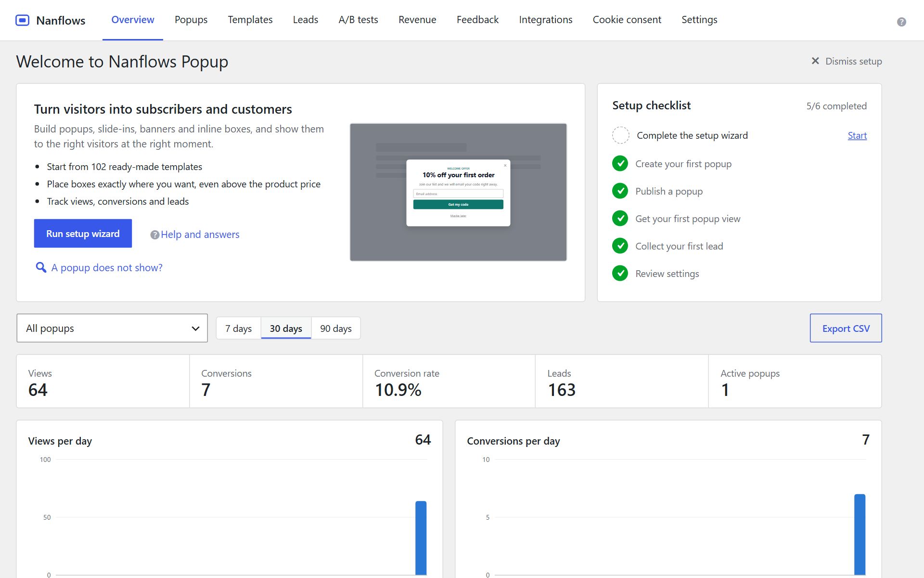Click the Start link in Setup checklist
The height and width of the screenshot is (578, 924).
coord(857,135)
